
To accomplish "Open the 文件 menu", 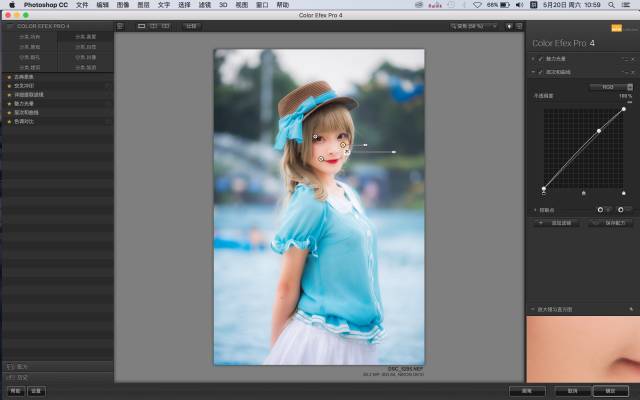I will coord(82,5).
